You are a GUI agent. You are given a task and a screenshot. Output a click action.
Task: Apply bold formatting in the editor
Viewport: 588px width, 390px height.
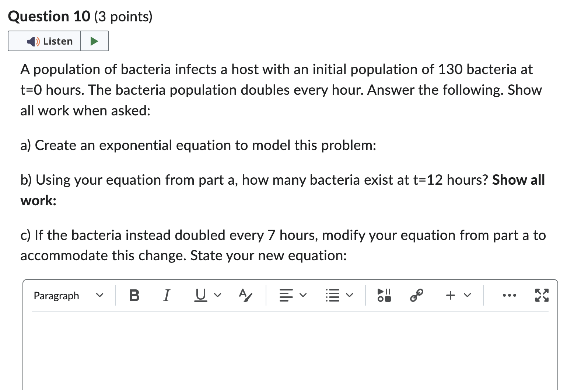click(134, 295)
